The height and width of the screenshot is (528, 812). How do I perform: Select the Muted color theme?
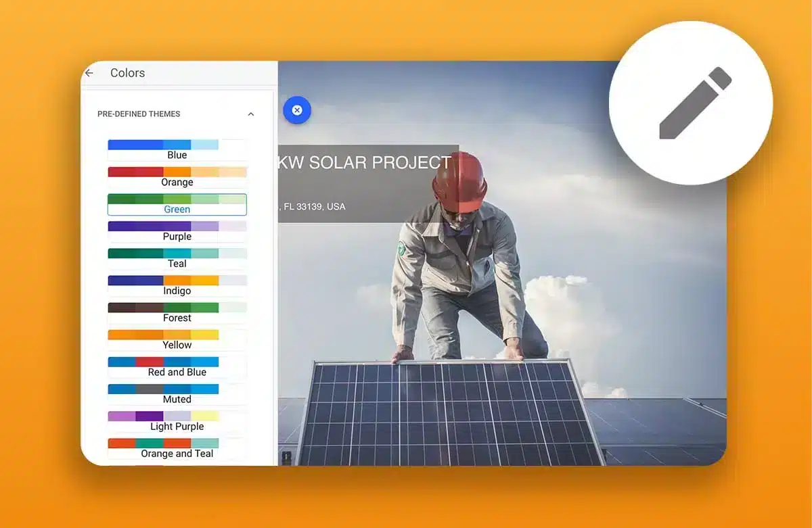(x=177, y=394)
